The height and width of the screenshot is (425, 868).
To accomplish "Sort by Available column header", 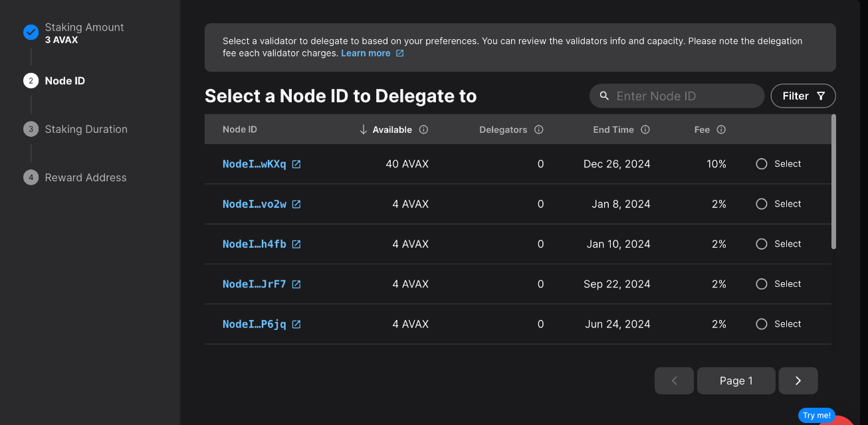I will tap(392, 129).
